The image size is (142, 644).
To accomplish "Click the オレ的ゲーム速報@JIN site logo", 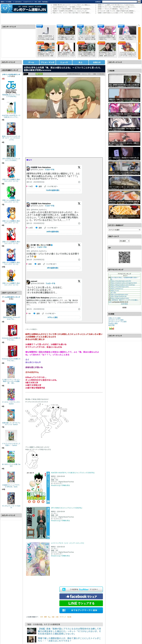I will click(x=24, y=9).
